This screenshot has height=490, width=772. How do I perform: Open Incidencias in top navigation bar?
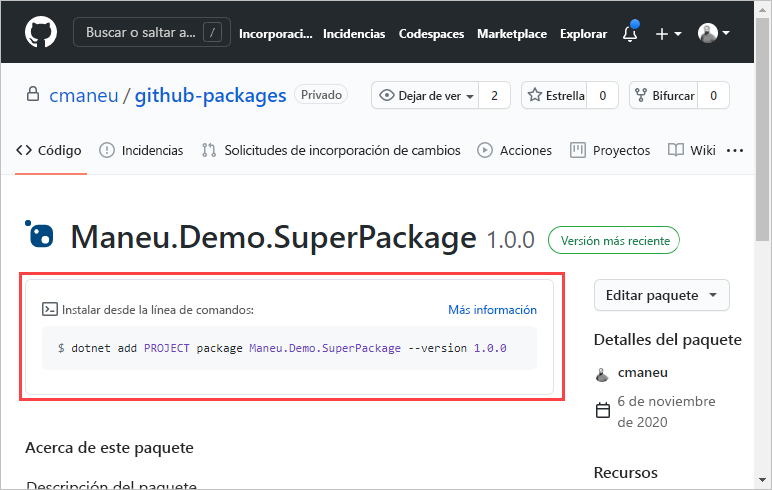(354, 33)
